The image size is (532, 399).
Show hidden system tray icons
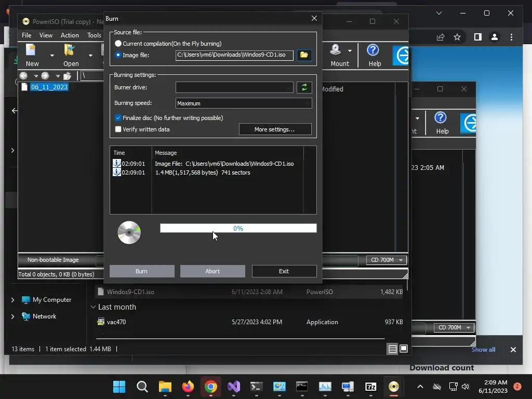(x=420, y=387)
